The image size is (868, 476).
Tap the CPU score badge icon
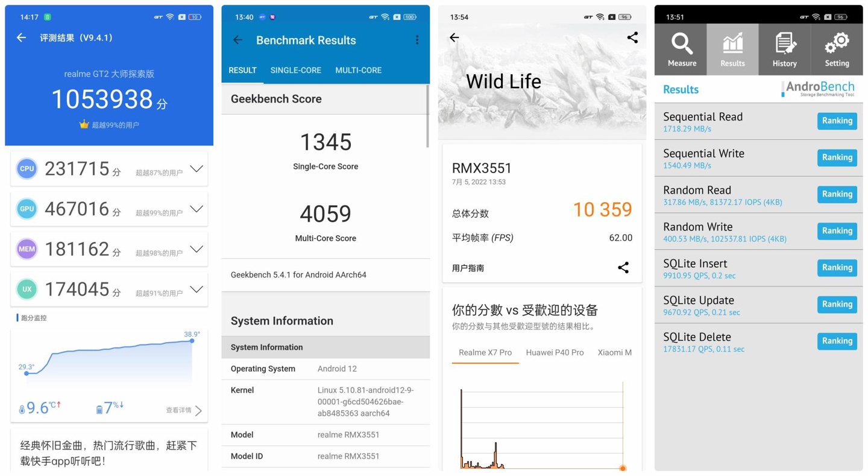[x=27, y=169]
